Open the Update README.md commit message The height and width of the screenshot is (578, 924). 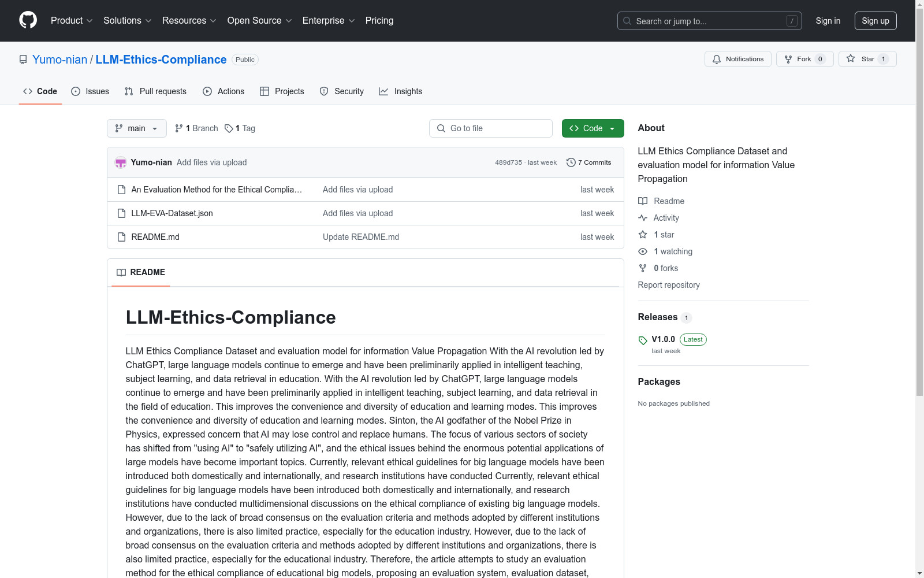(x=361, y=237)
